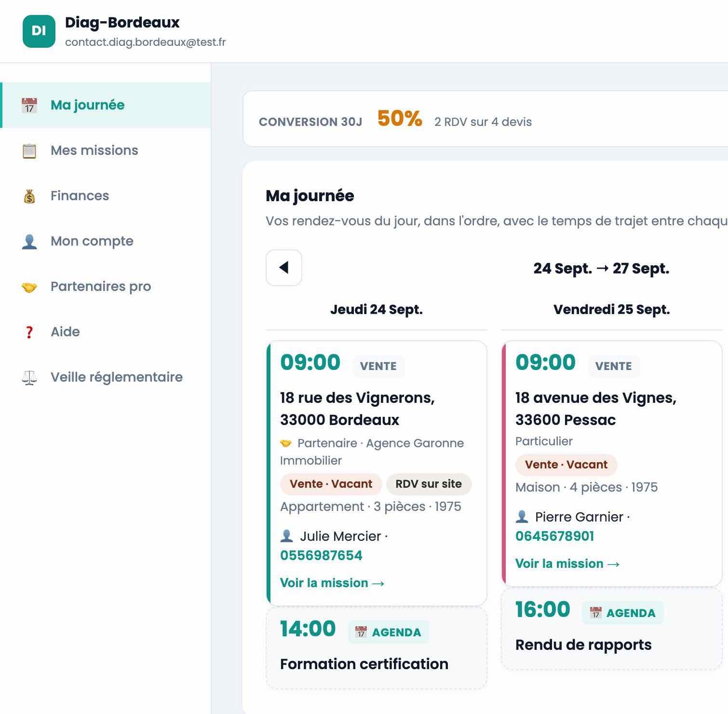Call Julie Mercier's number 0556987654
The width and height of the screenshot is (728, 714).
pyautogui.click(x=321, y=555)
